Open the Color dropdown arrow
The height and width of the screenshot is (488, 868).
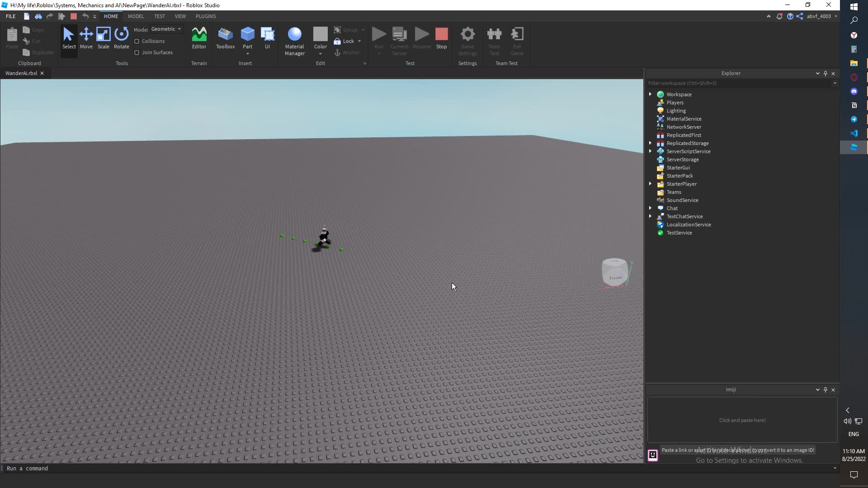[x=320, y=54]
